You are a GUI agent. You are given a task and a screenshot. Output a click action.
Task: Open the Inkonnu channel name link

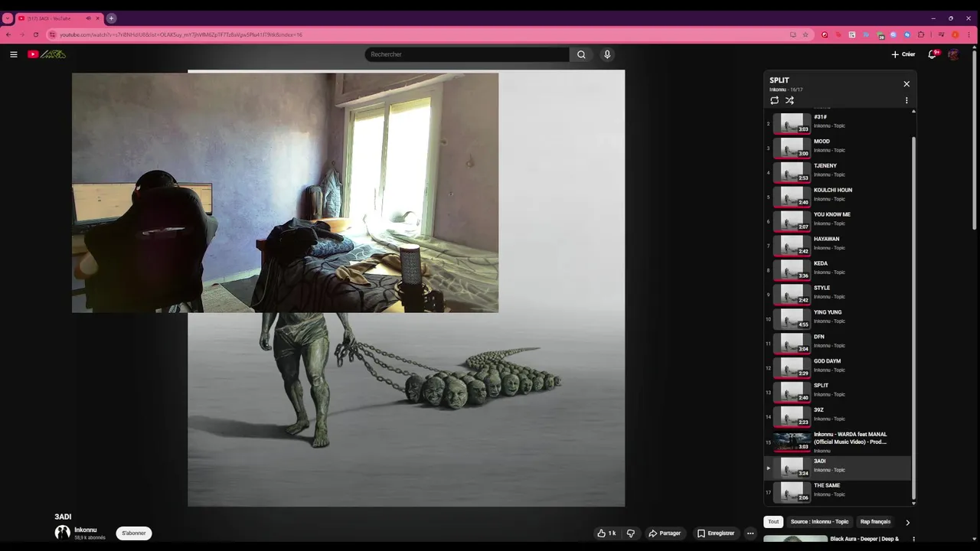86,530
